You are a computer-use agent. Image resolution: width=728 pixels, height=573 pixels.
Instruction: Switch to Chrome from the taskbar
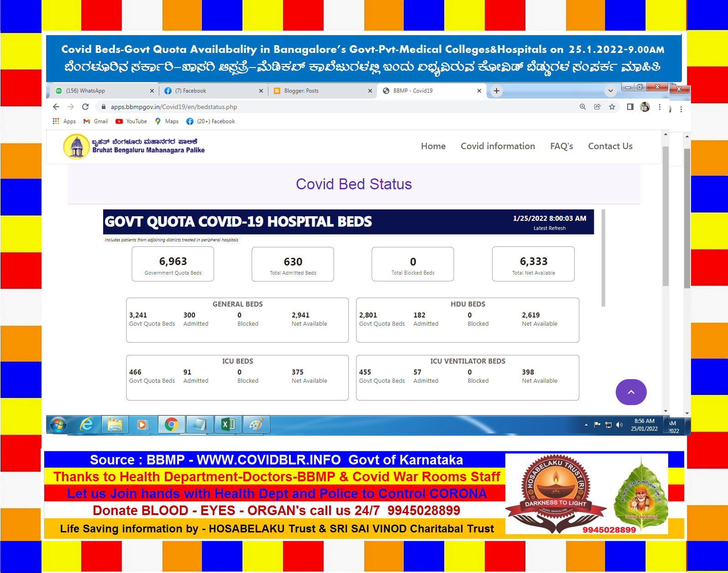(171, 425)
